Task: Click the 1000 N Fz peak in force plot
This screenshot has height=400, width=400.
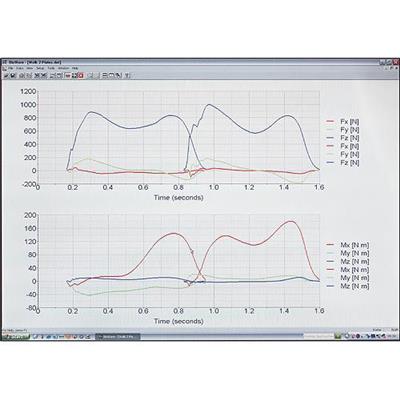Action: [x=209, y=104]
